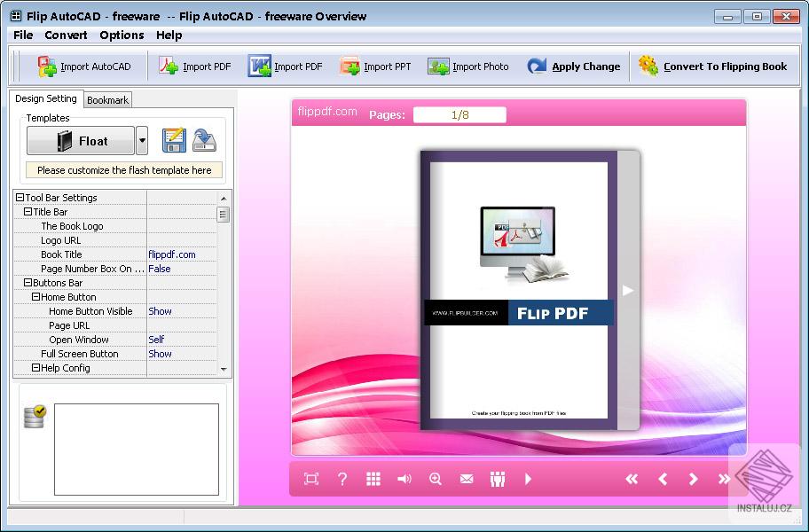
Task: Toggle Home Button Visible to Show
Action: [160, 311]
